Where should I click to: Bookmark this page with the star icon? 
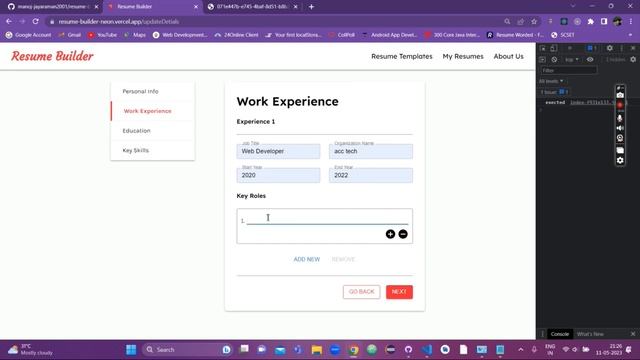534,21
